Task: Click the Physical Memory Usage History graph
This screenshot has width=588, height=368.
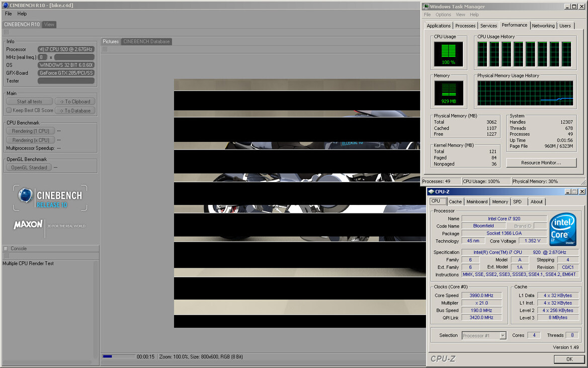Action: 525,93
